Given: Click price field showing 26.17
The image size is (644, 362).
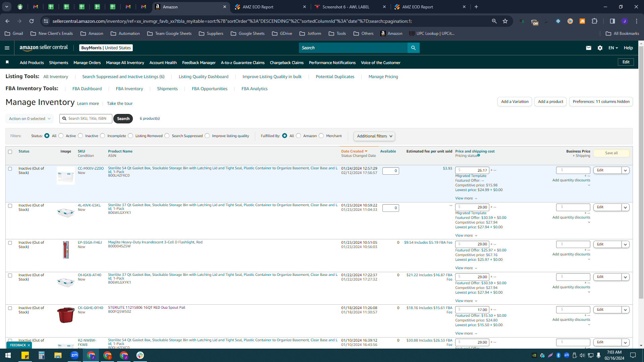Looking at the screenshot, I should click(472, 170).
